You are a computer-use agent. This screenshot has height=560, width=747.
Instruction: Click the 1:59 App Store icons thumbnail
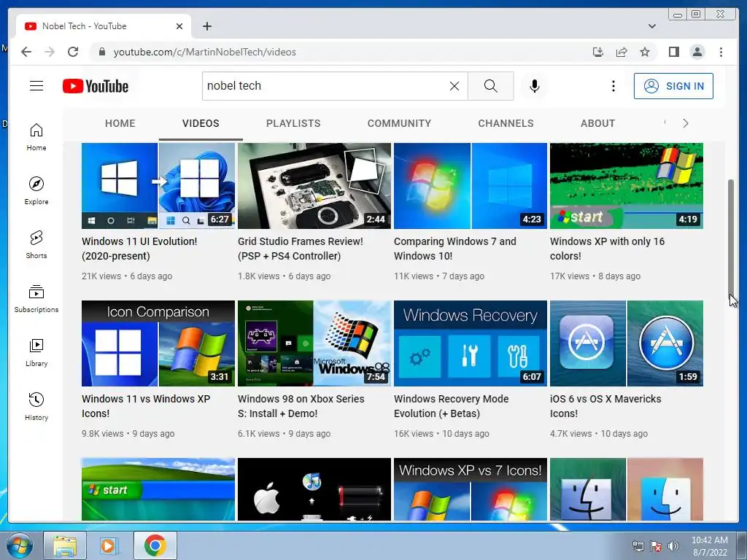[x=627, y=343]
